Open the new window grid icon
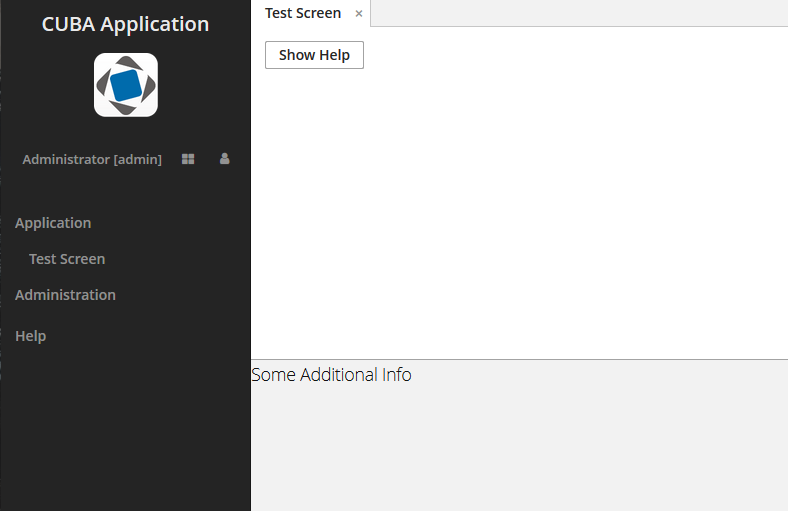Viewport: 788px width, 511px height. coord(188,159)
